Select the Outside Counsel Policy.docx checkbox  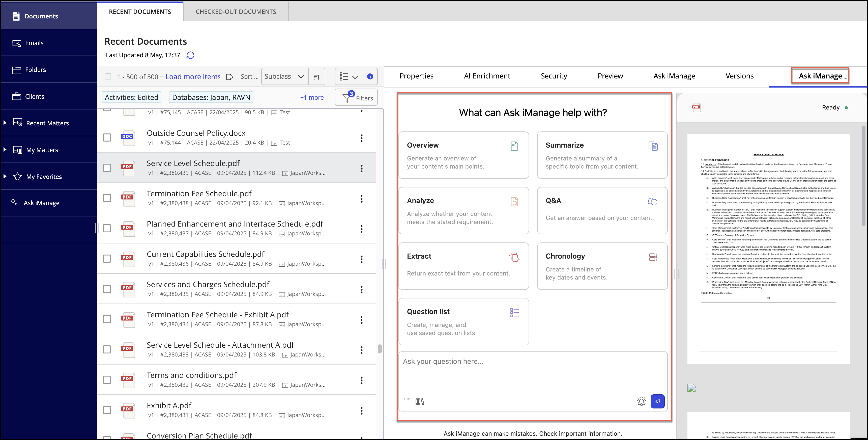click(x=107, y=137)
